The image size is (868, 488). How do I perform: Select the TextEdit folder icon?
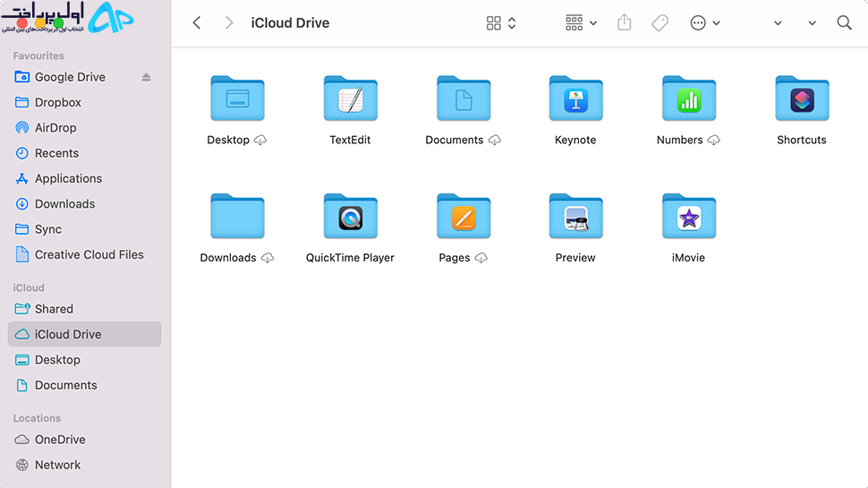click(351, 98)
